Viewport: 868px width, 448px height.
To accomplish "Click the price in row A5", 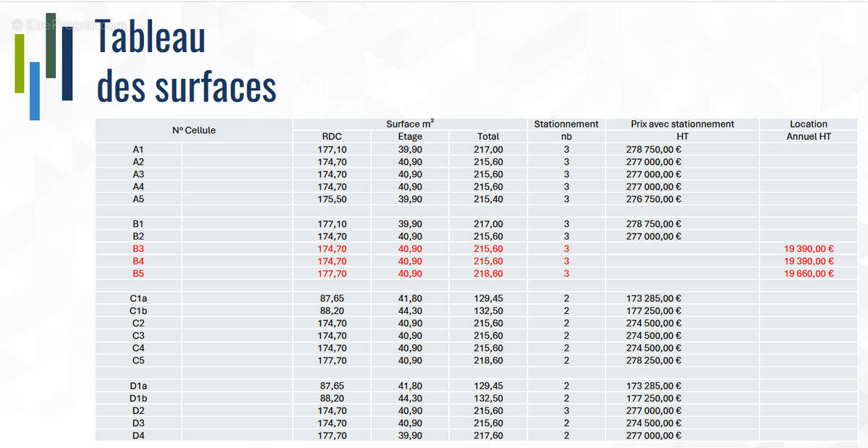I will coord(655,199).
